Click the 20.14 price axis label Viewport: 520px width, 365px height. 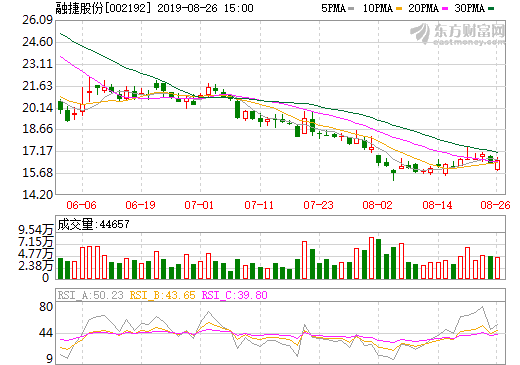(37, 108)
